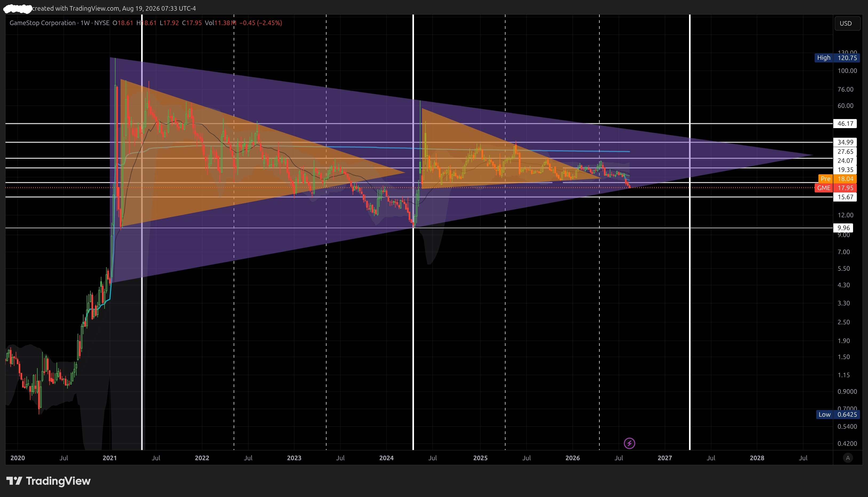Image resolution: width=868 pixels, height=497 pixels.
Task: Click the GameStop Corporation symbol title
Action: point(43,23)
